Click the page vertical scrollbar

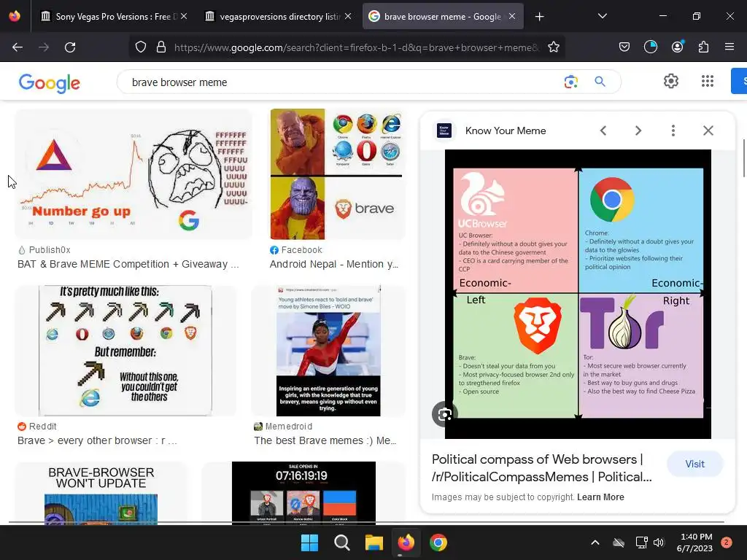click(743, 158)
